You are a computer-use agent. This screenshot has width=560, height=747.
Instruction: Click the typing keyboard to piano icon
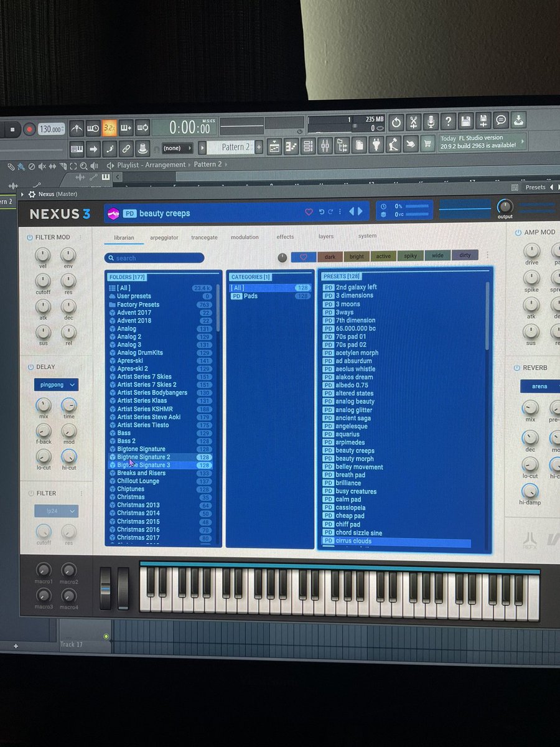tap(77, 149)
